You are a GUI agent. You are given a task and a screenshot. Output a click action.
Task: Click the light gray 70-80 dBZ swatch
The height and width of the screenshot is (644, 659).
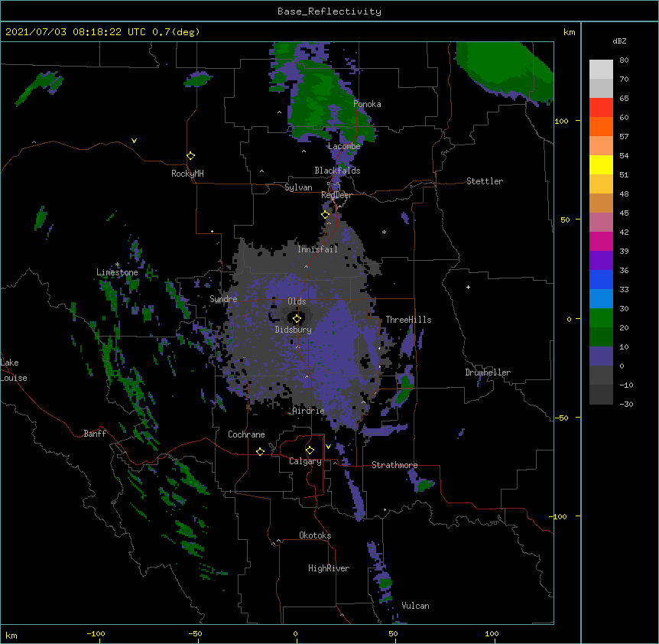click(x=601, y=70)
